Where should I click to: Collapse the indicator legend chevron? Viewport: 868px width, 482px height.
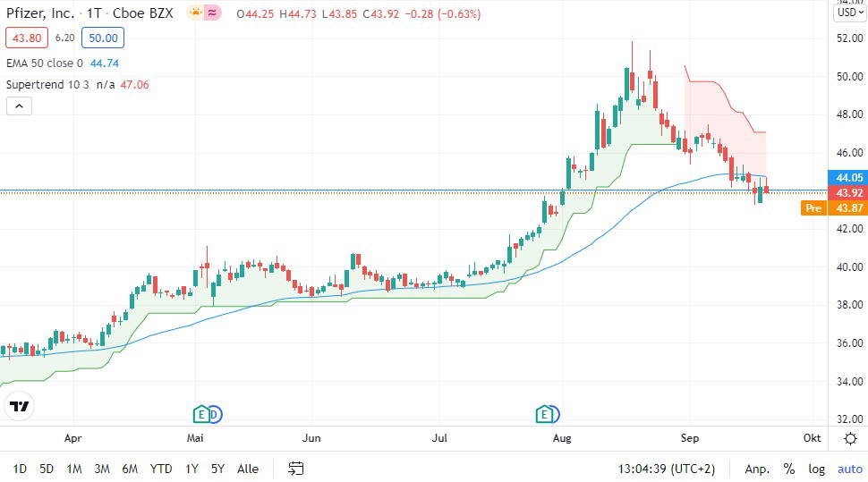coord(19,106)
